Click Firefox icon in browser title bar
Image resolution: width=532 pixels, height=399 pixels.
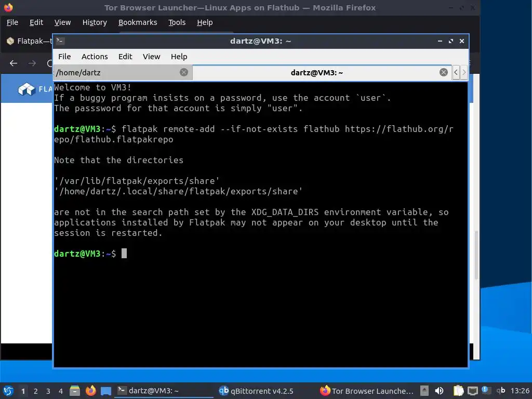(8, 7)
